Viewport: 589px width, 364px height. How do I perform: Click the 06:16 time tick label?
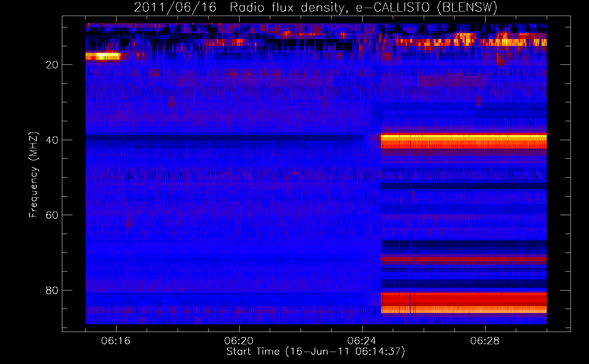click(116, 341)
